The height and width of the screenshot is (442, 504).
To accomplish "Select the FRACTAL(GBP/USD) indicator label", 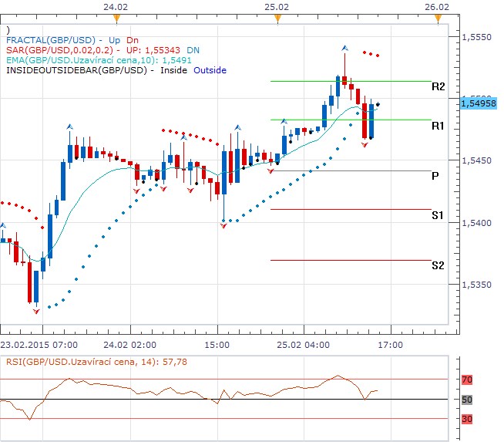I will click(50, 39).
